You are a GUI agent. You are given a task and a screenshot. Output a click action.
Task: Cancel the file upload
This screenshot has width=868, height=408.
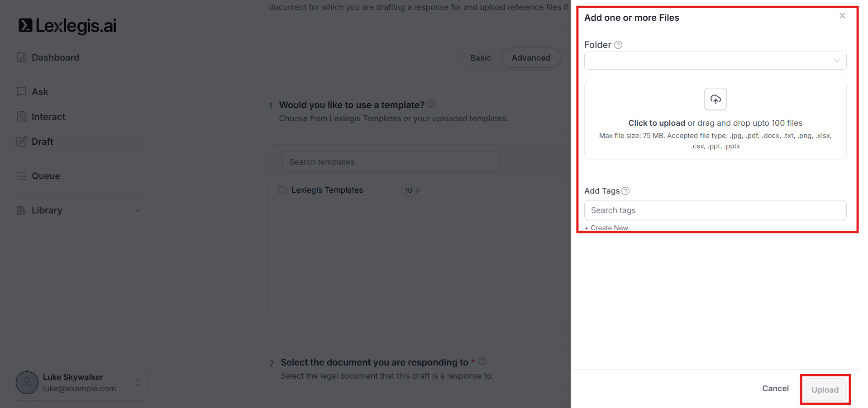(775, 389)
